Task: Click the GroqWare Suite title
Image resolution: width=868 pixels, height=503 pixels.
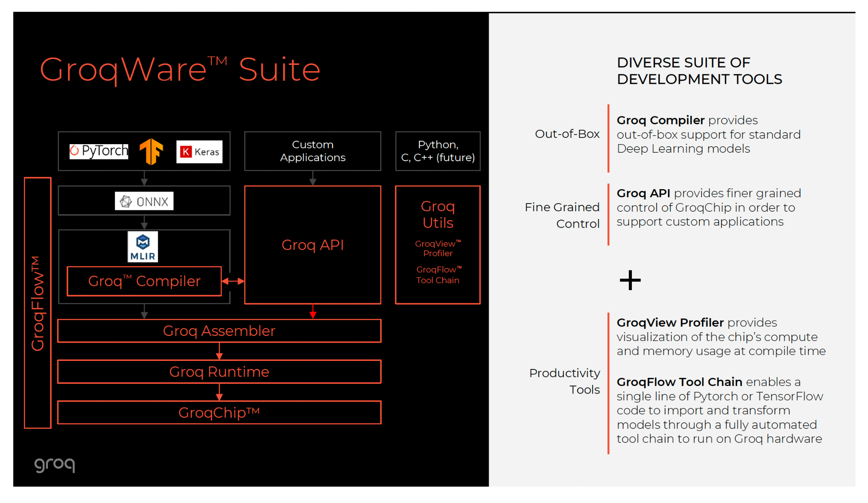Action: pyautogui.click(x=180, y=70)
